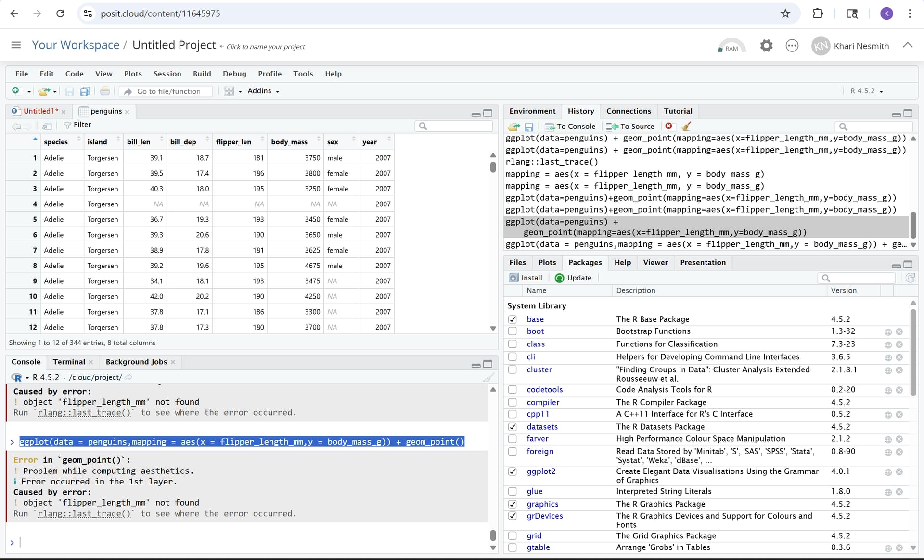
Task: Check the farver package checkbox
Action: coord(513,439)
